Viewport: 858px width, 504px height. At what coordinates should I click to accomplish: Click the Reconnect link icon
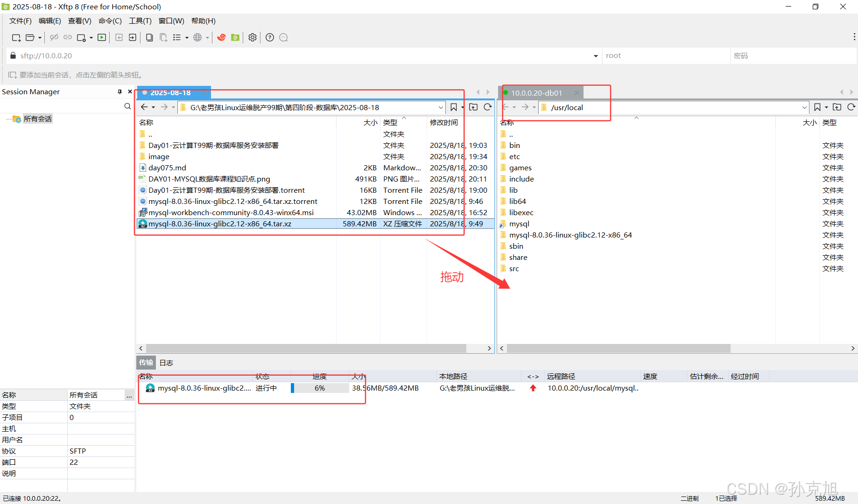tap(68, 37)
